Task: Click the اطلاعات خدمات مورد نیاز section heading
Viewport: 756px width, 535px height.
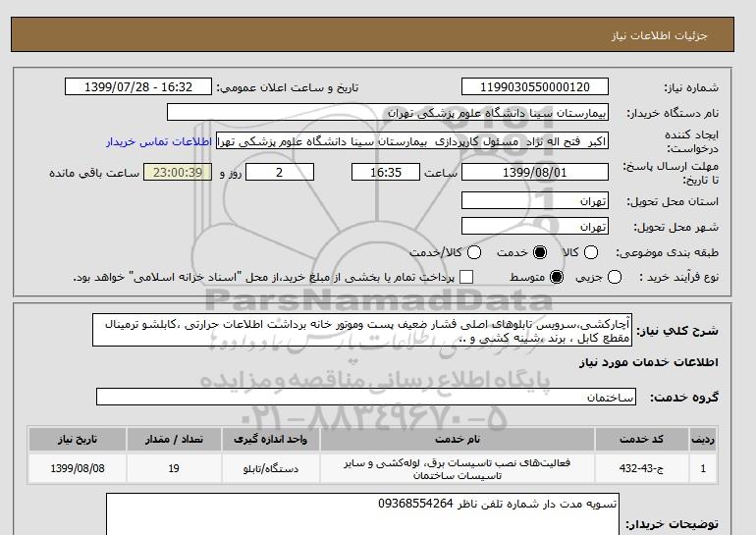Action: coord(648,362)
